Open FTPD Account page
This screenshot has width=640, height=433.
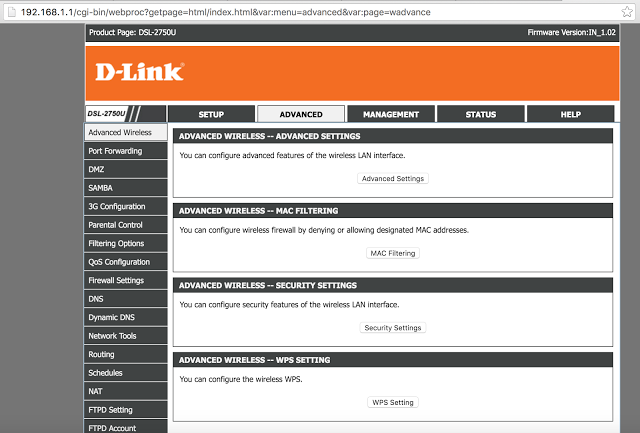126,427
